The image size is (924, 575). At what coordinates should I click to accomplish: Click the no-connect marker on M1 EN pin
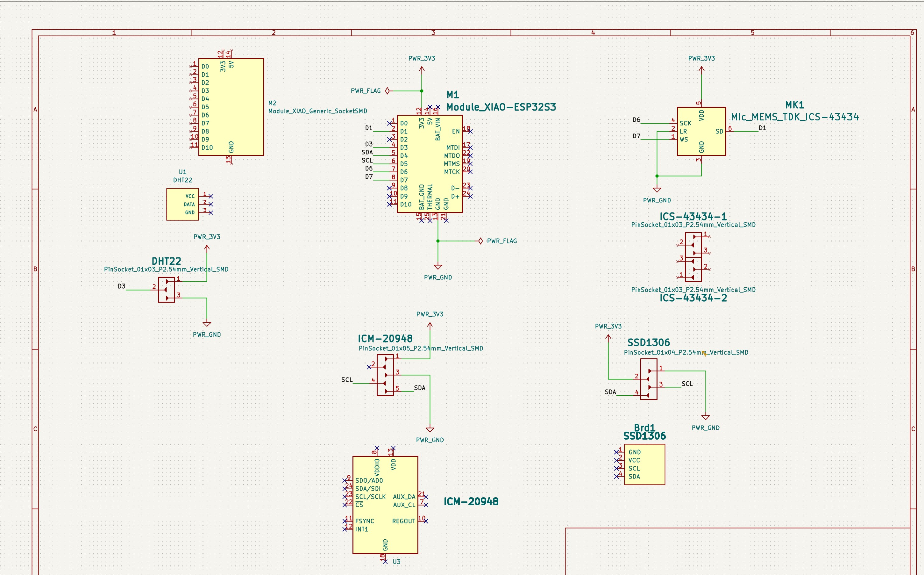[470, 131]
